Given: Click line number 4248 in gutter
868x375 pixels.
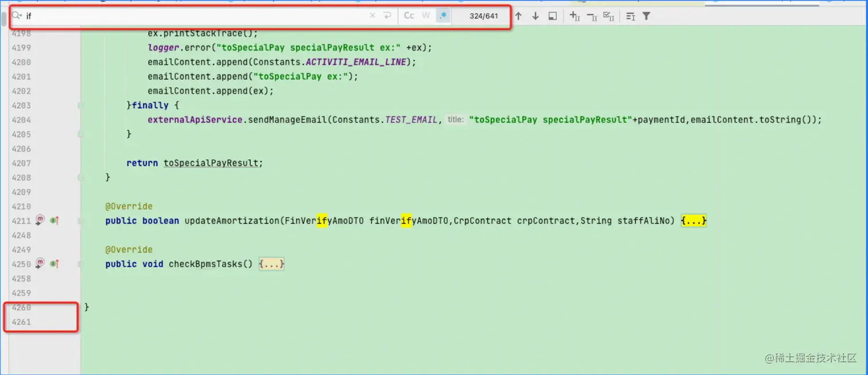Looking at the screenshot, I should click(x=21, y=235).
